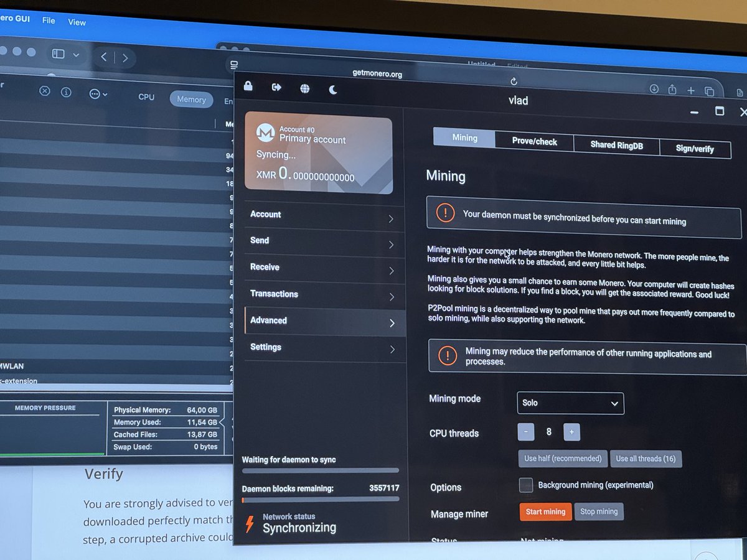
Task: Go back with the left chevron button
Action: [x=104, y=57]
